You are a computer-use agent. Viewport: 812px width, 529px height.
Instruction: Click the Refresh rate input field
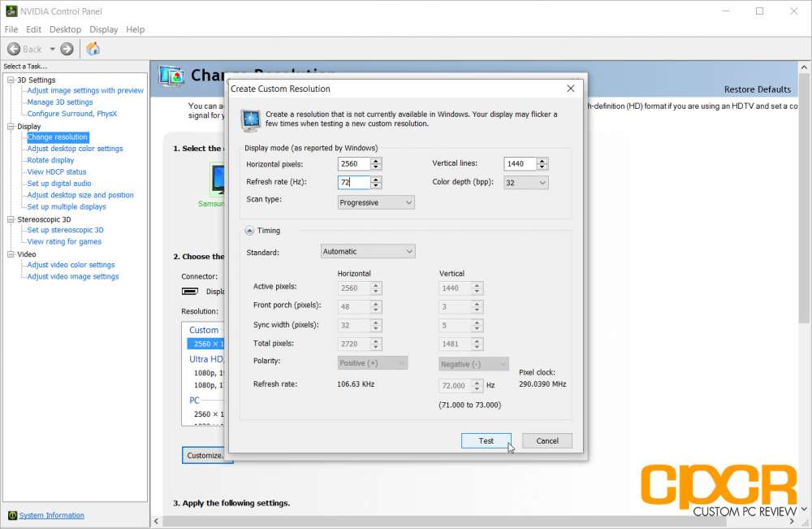point(353,182)
